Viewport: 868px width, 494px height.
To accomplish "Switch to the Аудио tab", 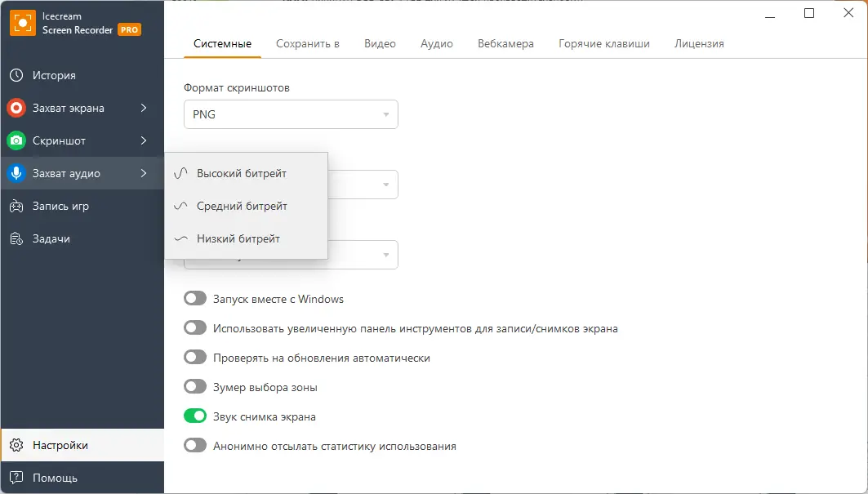I will tap(436, 43).
